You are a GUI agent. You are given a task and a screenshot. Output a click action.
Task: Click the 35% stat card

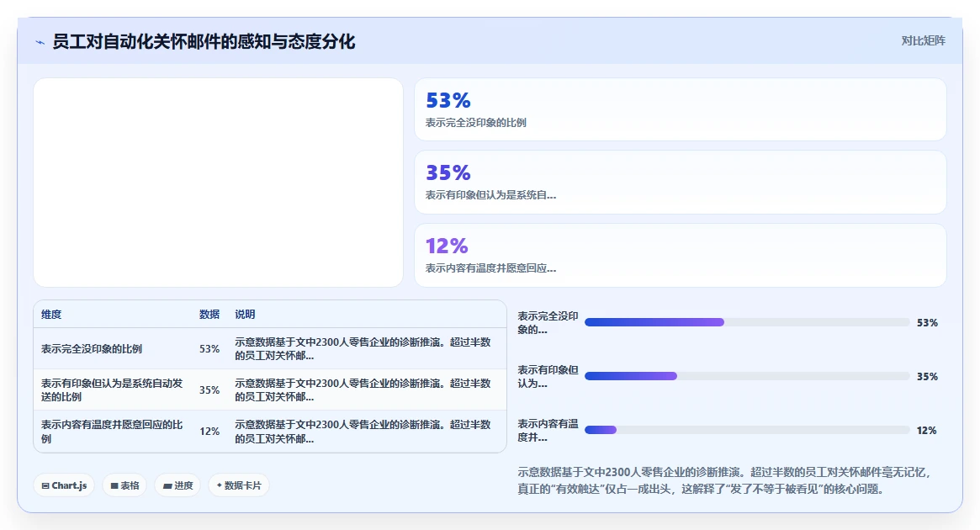tap(680, 183)
